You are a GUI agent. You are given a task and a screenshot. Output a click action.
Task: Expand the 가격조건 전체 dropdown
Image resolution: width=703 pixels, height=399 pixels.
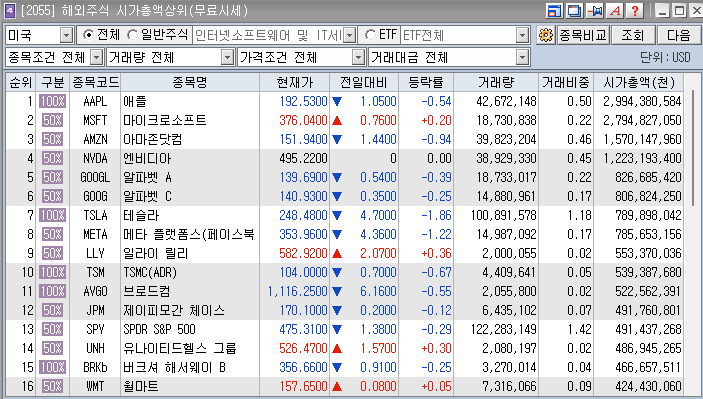[358, 57]
